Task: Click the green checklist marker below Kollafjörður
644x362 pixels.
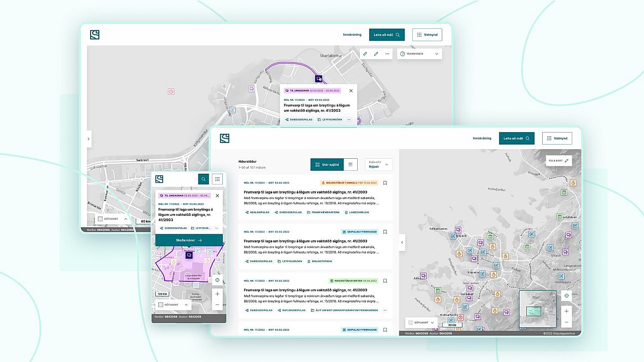Action: pyautogui.click(x=564, y=193)
